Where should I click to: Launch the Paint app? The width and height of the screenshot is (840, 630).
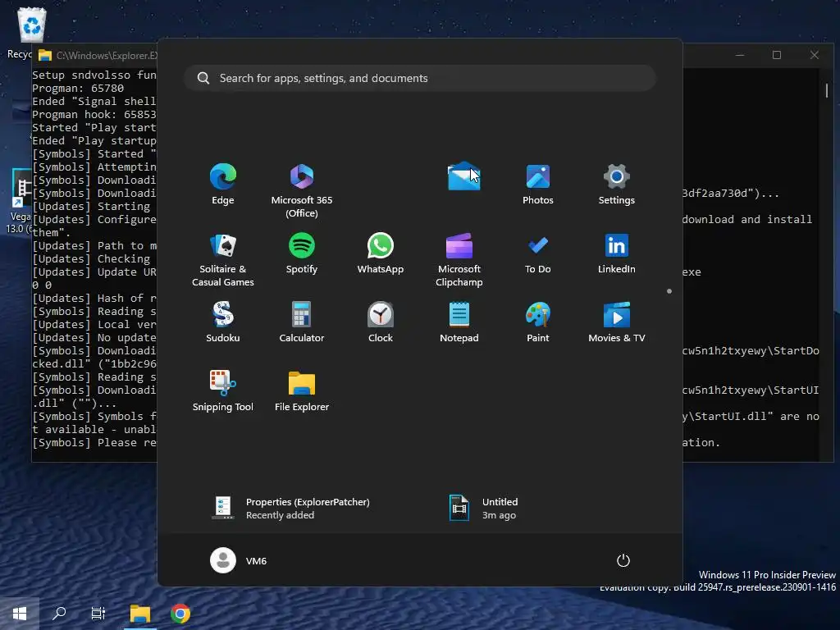click(x=538, y=322)
